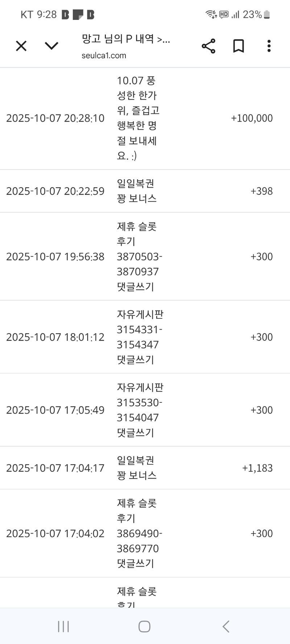Tap the Android recent apps button
290x644 pixels.
pos(63,626)
